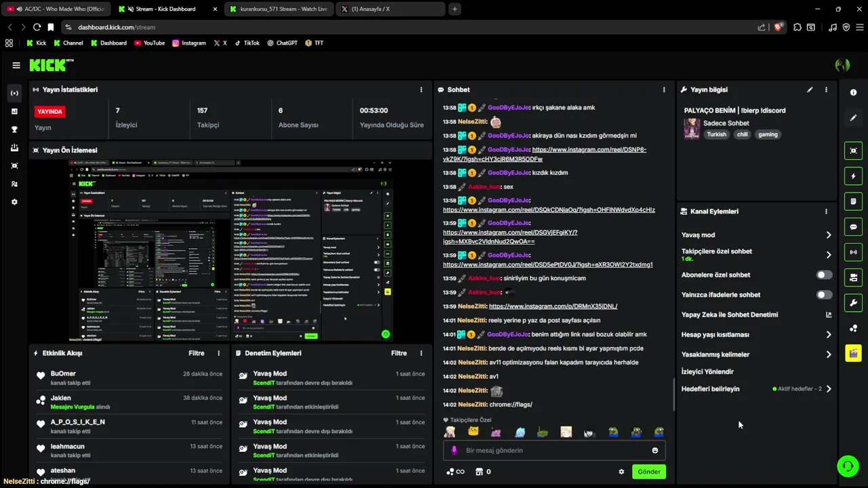Open chat settings gear beside Gönder
868x488 pixels.
[621, 472]
